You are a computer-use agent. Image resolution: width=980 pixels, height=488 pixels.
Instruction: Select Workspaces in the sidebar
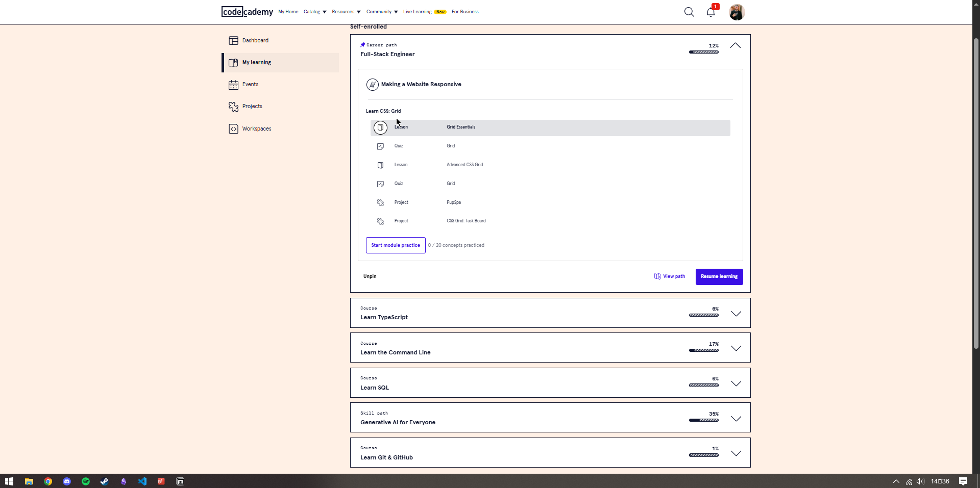[x=280, y=129]
